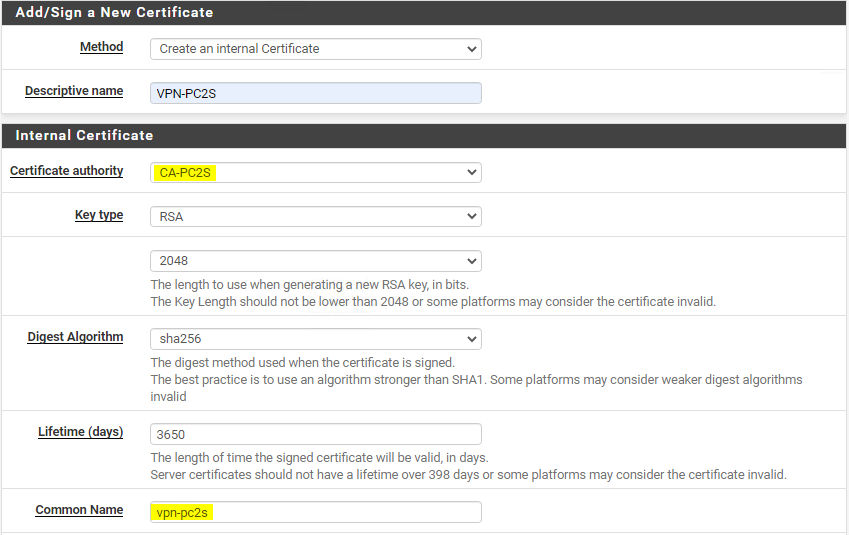Click the Internal Certificate section header
The image size is (849, 535).
424,135
